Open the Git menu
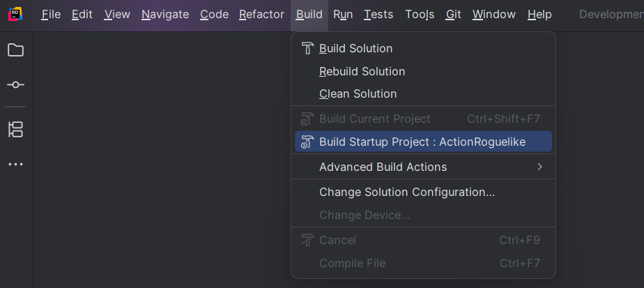 click(x=454, y=14)
